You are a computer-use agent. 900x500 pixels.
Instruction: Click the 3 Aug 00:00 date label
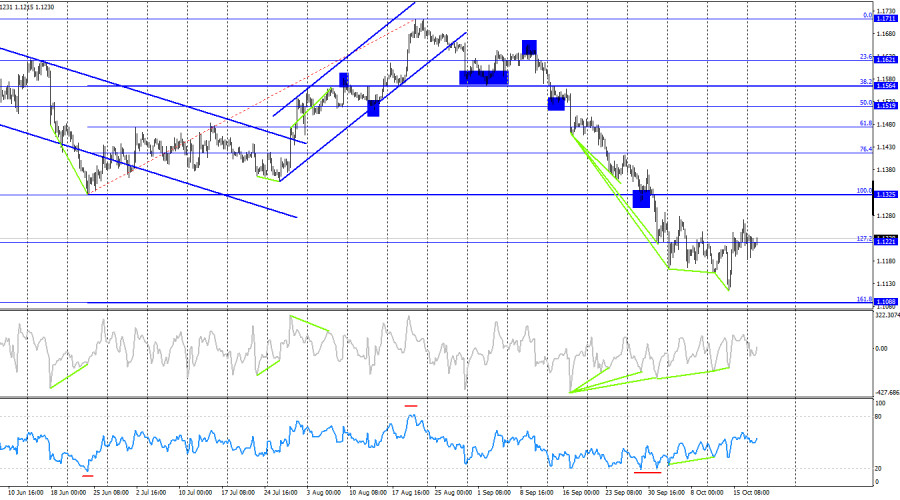point(324,493)
